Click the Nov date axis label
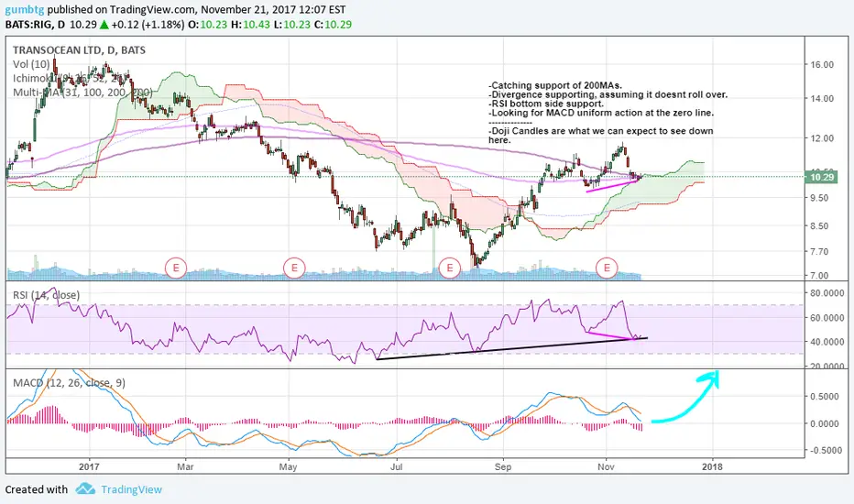This screenshot has width=854, height=504. coord(606,466)
